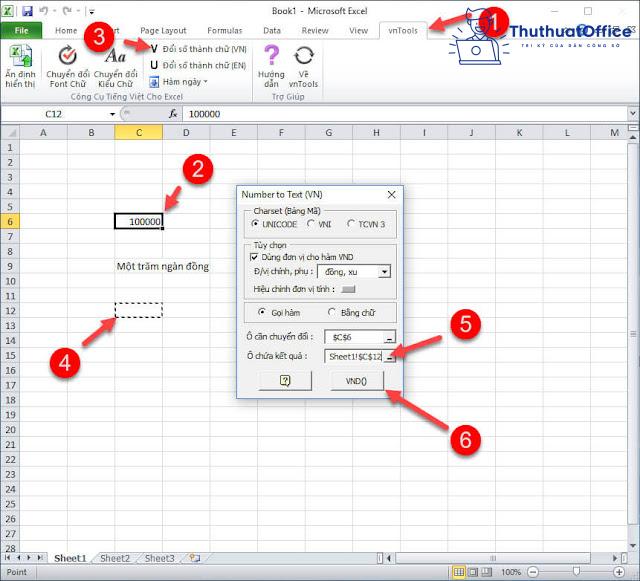Select the Bằng chữ option

(x=351, y=313)
